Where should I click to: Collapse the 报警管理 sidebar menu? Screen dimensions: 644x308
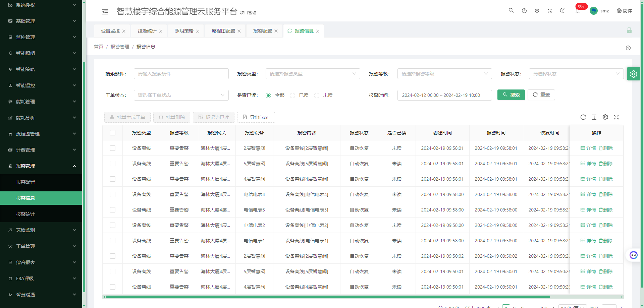coord(41,166)
